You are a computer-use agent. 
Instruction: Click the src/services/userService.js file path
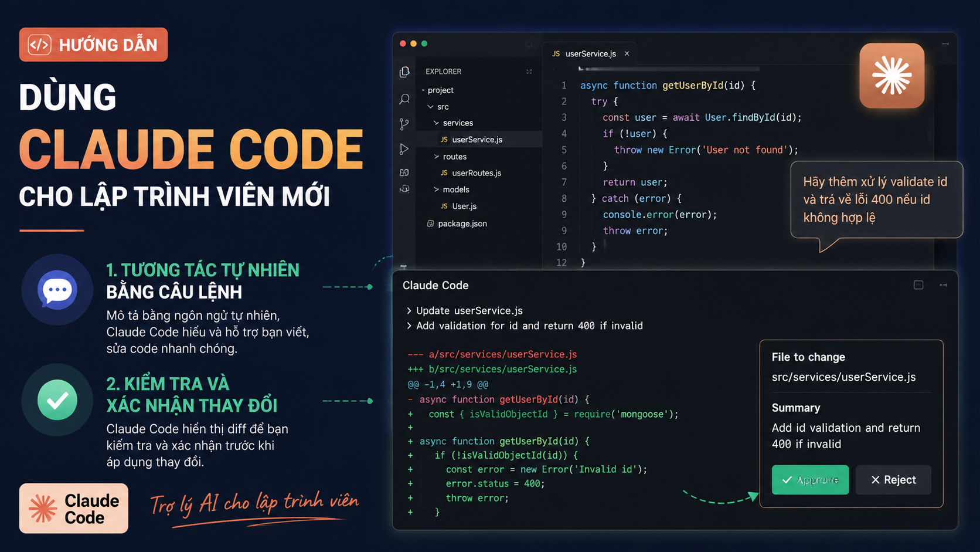(x=843, y=377)
